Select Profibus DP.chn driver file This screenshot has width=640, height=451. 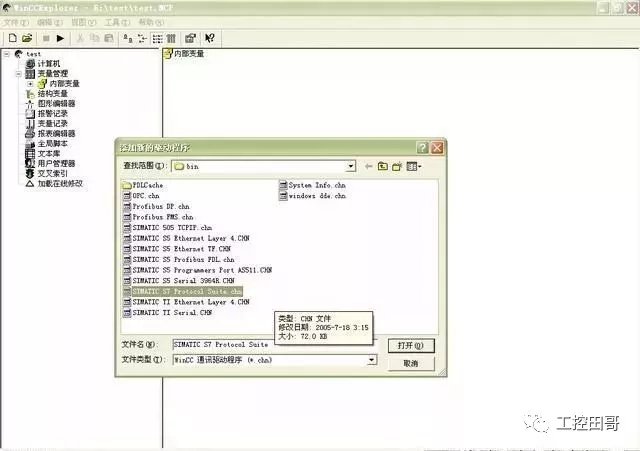[156, 207]
